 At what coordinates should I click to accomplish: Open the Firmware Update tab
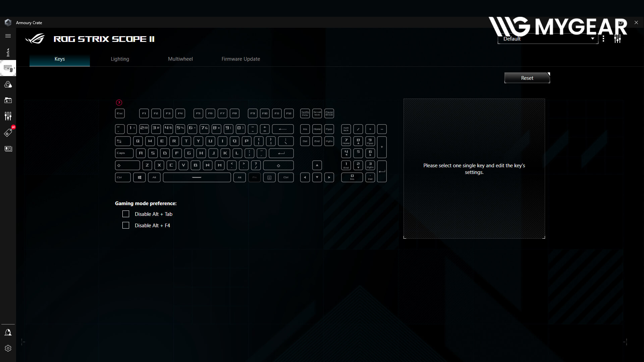[240, 59]
